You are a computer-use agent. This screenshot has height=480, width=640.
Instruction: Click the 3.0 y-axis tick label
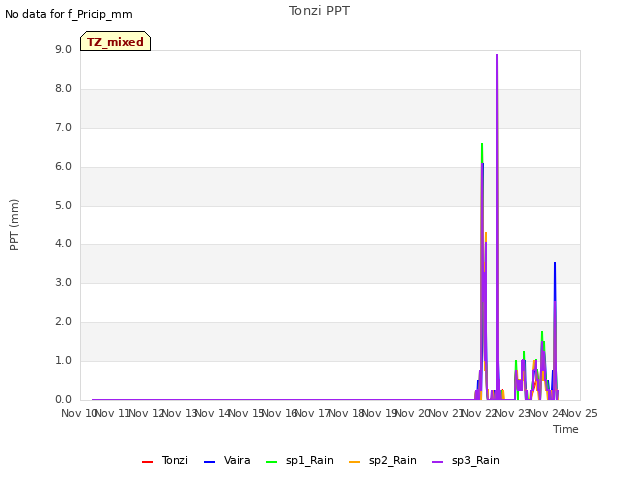click(x=63, y=282)
